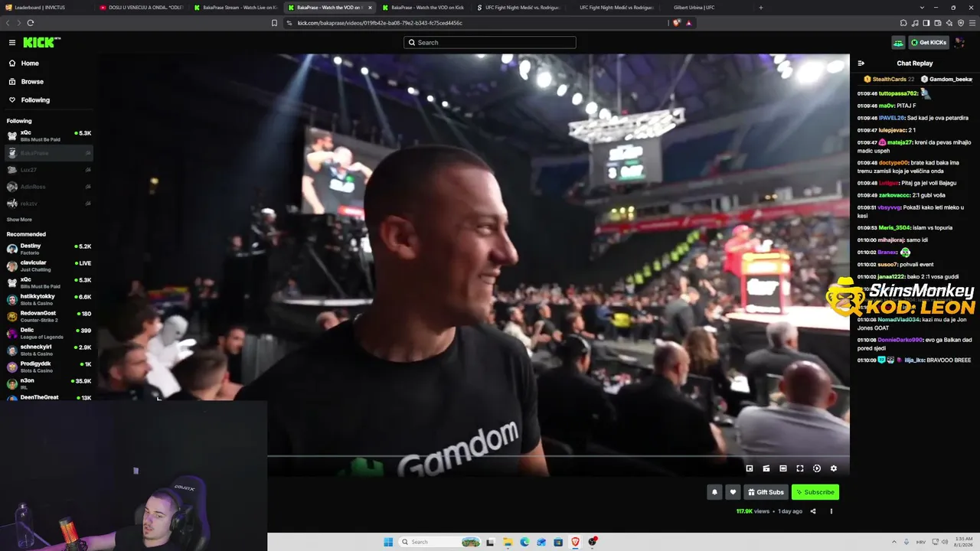Share the VOD via share icon
980x551 pixels.
coord(813,511)
